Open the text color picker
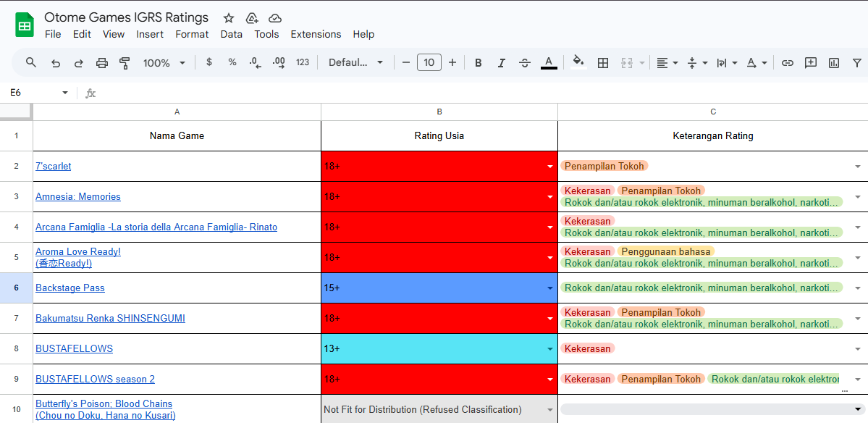868x423 pixels. (549, 62)
